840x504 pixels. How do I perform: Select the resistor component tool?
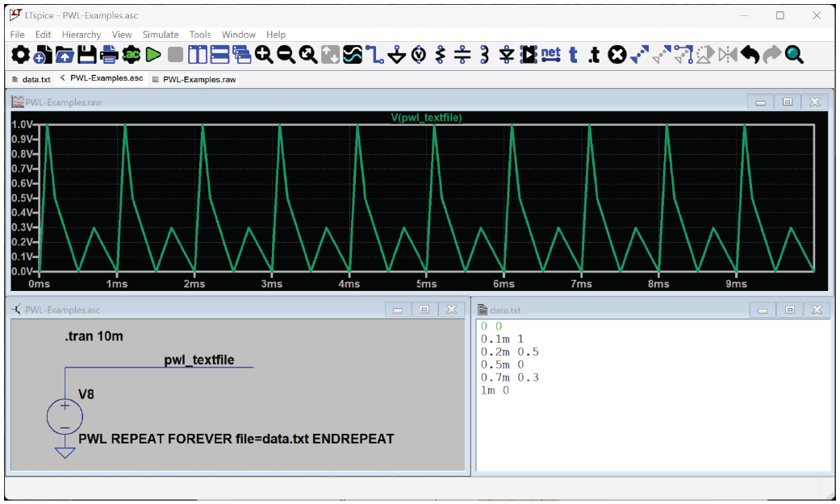coord(441,55)
